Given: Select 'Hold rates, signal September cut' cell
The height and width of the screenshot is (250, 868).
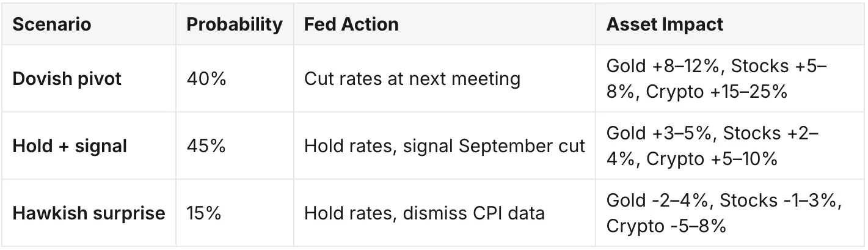Looking at the screenshot, I should (x=445, y=146).
